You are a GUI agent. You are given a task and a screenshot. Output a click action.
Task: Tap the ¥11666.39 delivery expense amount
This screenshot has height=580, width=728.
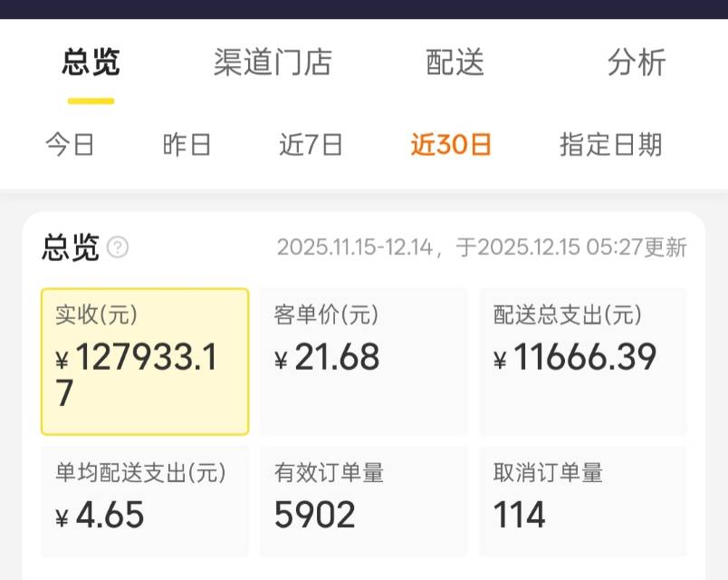(576, 358)
